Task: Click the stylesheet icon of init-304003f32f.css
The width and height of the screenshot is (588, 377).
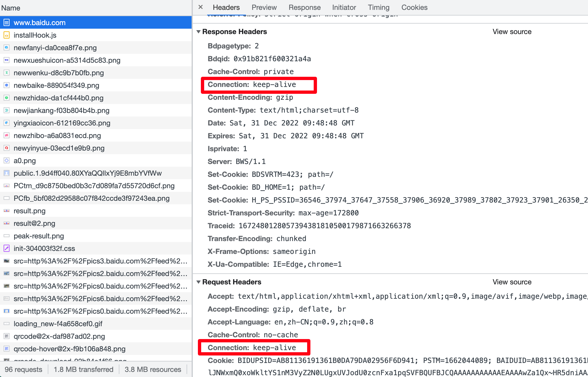Action: (x=7, y=249)
